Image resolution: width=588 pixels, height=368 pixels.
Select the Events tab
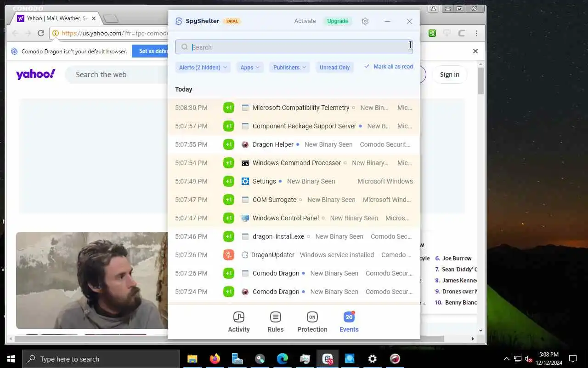(349, 322)
